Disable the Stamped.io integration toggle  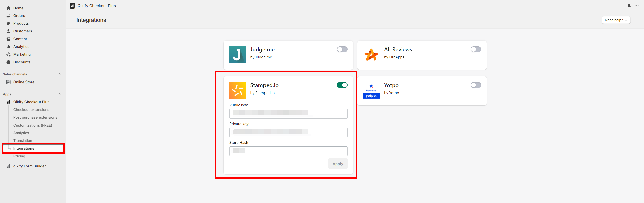342,85
